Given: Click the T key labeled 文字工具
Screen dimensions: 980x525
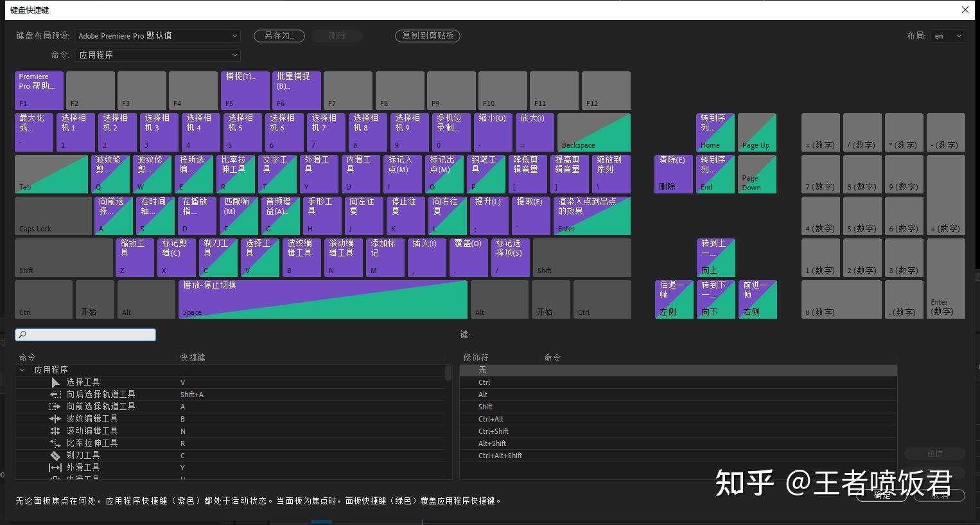Looking at the screenshot, I should pos(277,174).
